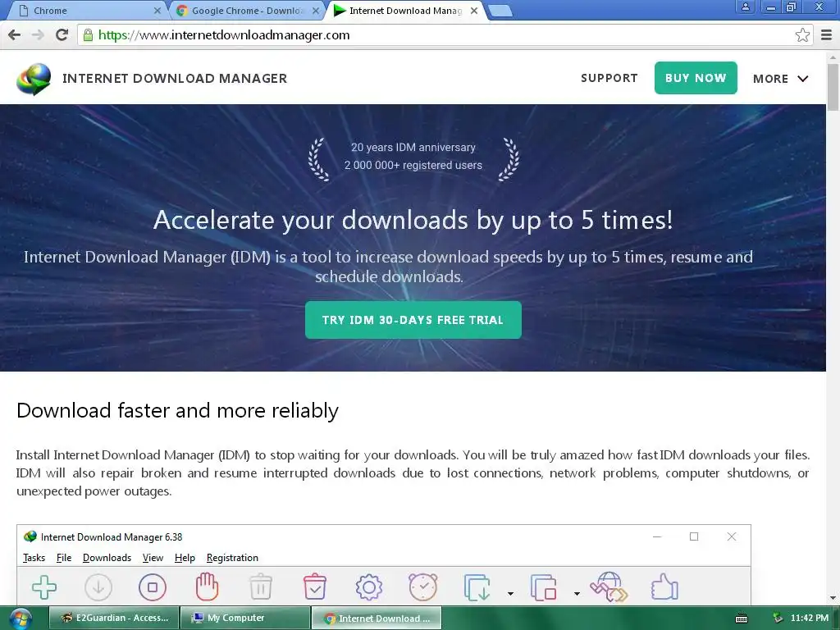Image resolution: width=840 pixels, height=630 pixels.
Task: Click the network tray icon
Action: tap(778, 619)
